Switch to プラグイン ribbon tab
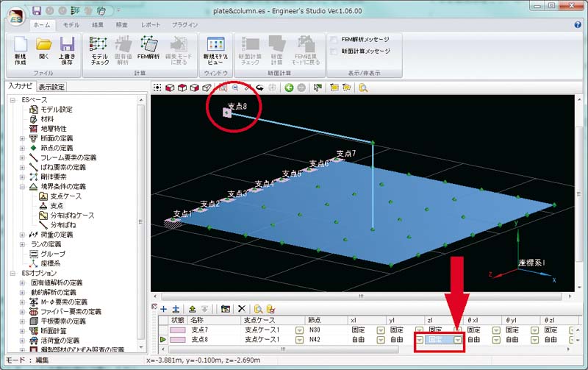Screen dimensions: 588x370 pyautogui.click(x=184, y=25)
